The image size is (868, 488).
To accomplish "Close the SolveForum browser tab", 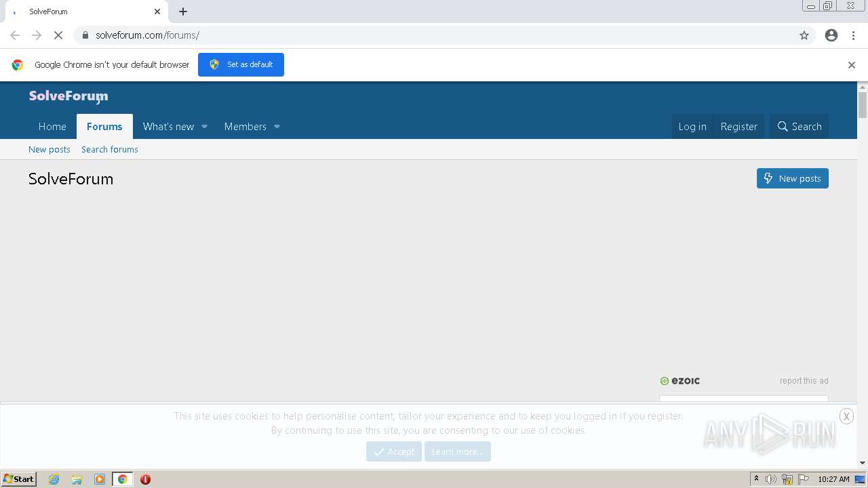I will point(157,12).
